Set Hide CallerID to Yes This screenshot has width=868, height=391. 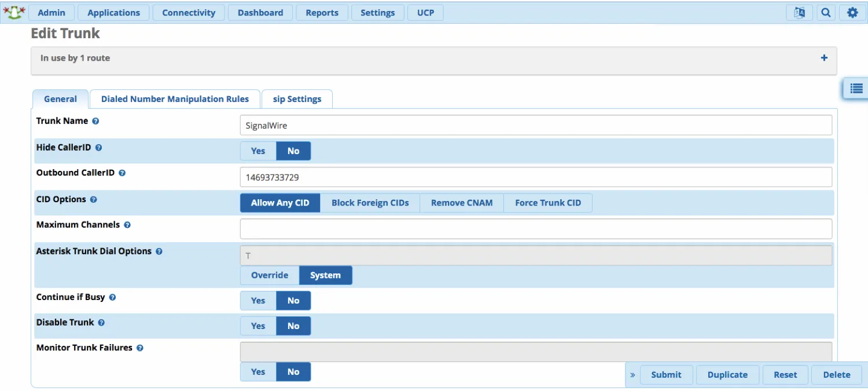click(x=258, y=151)
